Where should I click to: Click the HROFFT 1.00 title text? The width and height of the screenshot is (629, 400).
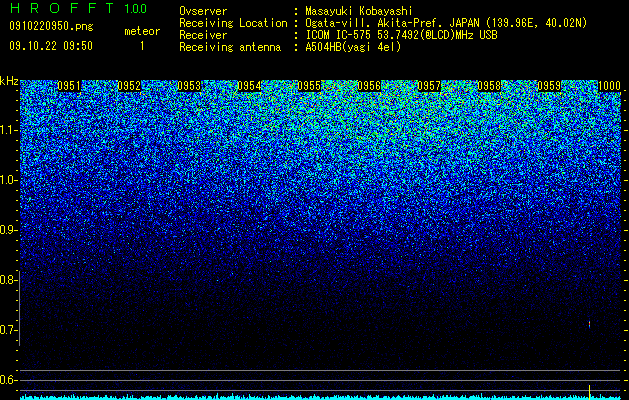tap(78, 8)
